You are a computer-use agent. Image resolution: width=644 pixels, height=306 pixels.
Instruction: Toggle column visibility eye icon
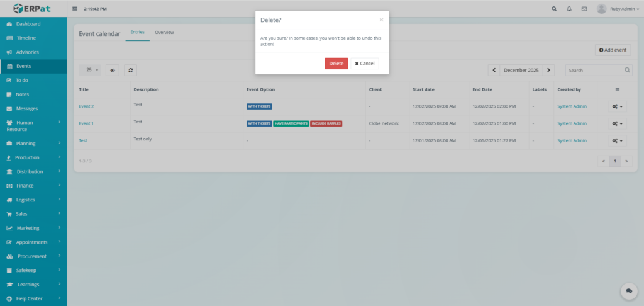coord(113,71)
